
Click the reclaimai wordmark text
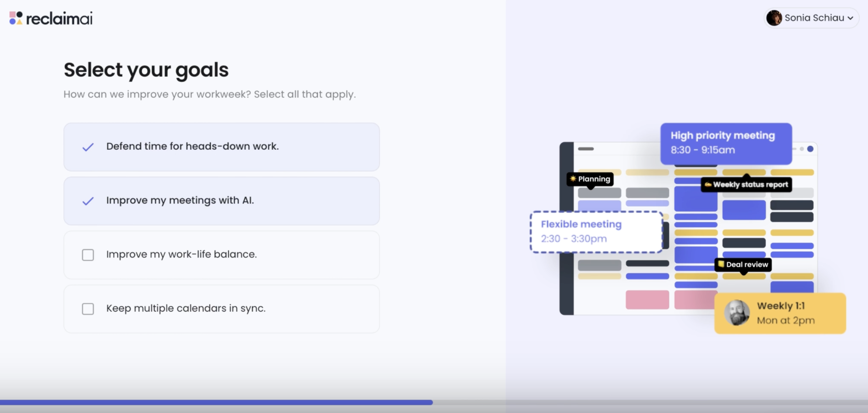(x=59, y=19)
